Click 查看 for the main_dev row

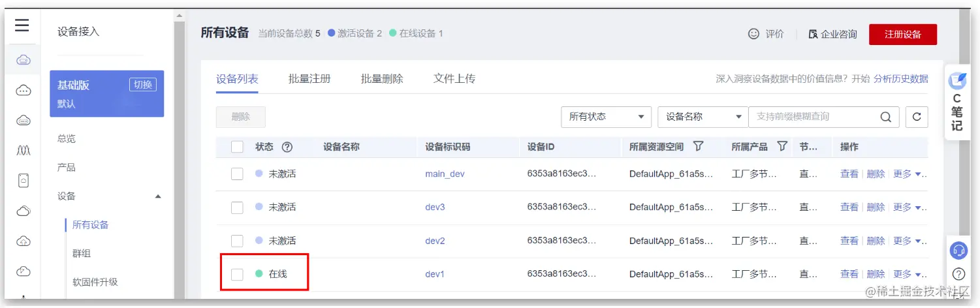coord(849,174)
